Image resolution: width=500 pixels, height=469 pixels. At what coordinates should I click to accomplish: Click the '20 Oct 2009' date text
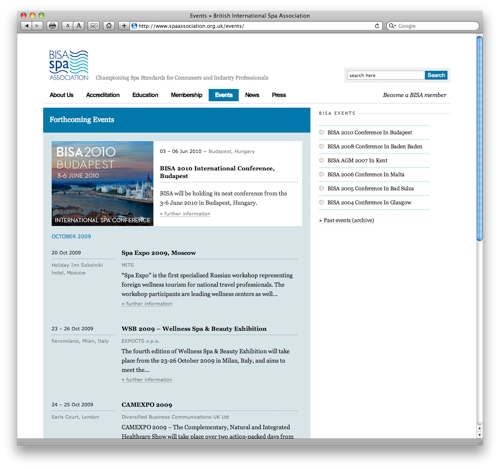[66, 253]
